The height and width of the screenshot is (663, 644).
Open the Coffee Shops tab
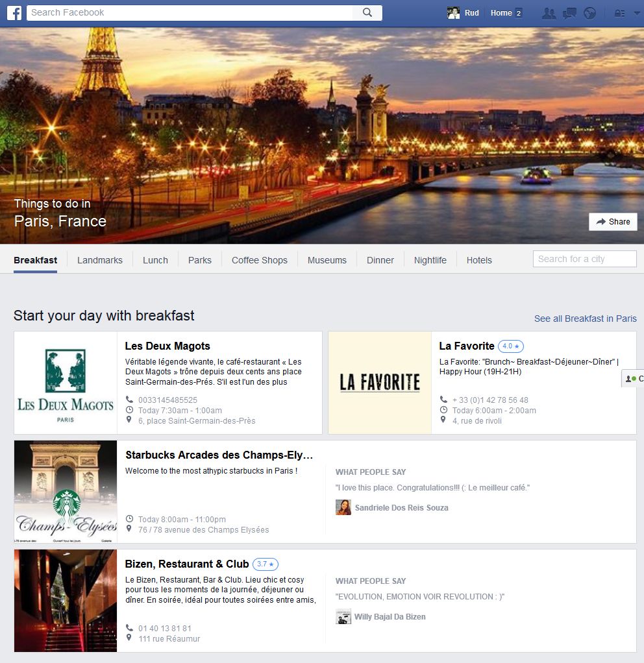point(260,260)
